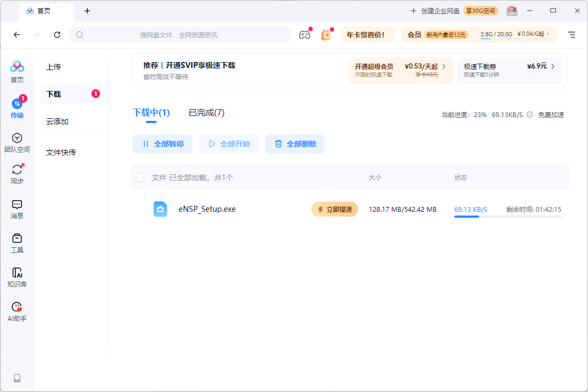Switch to the 已完成(7) tab
Viewport: 588px width, 392px height.
(206, 112)
